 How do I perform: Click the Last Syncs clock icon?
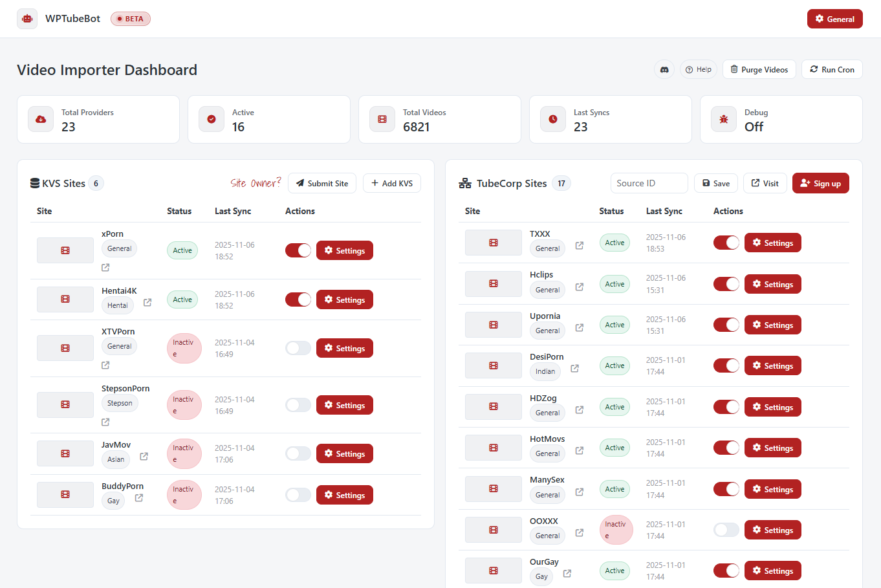[553, 119]
